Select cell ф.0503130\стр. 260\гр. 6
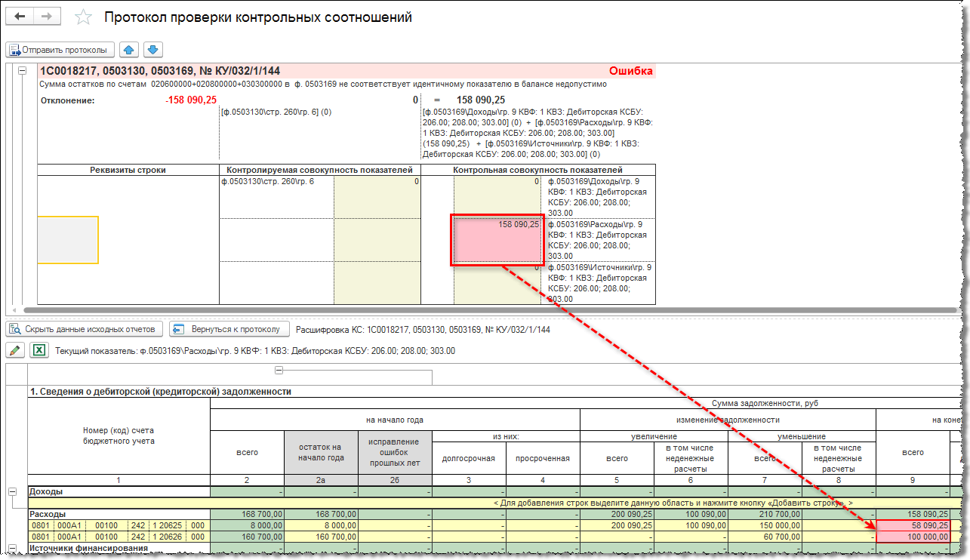The height and width of the screenshot is (560, 970). click(277, 197)
